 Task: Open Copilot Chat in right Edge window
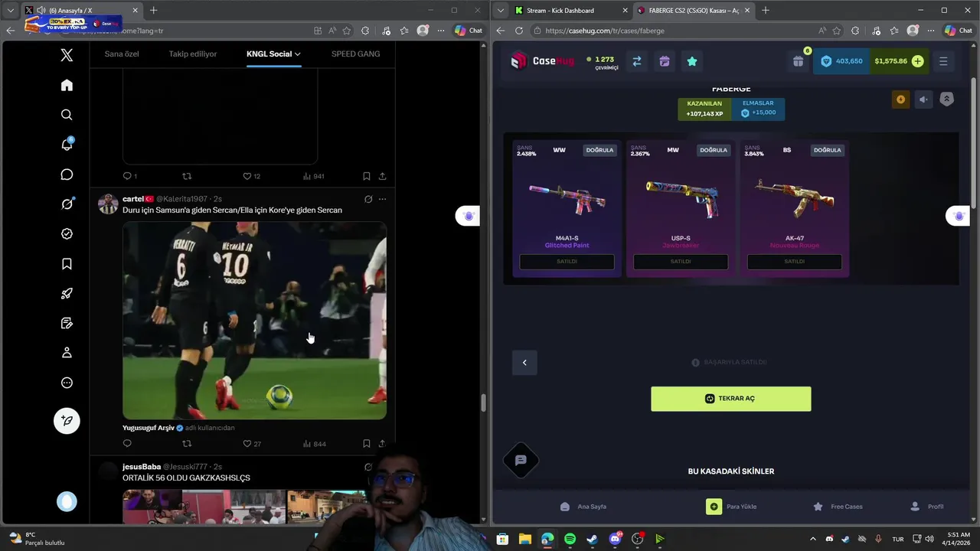[959, 31]
